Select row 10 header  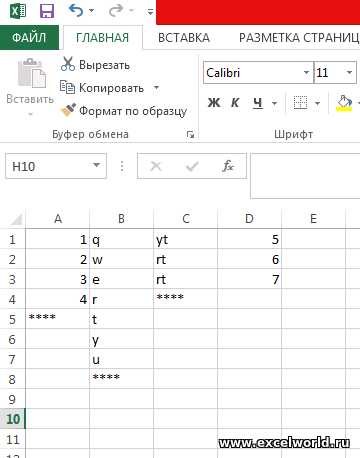[12, 419]
